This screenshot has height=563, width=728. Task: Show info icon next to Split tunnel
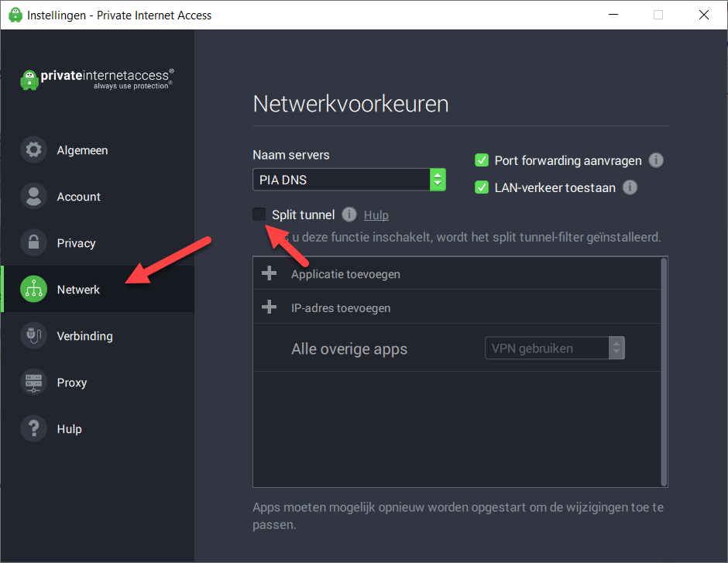pyautogui.click(x=349, y=215)
